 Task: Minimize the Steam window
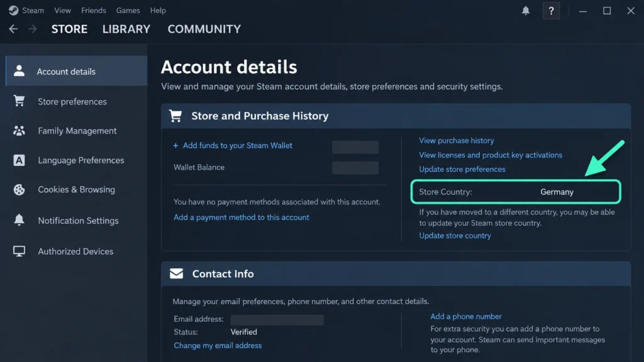pyautogui.click(x=583, y=11)
